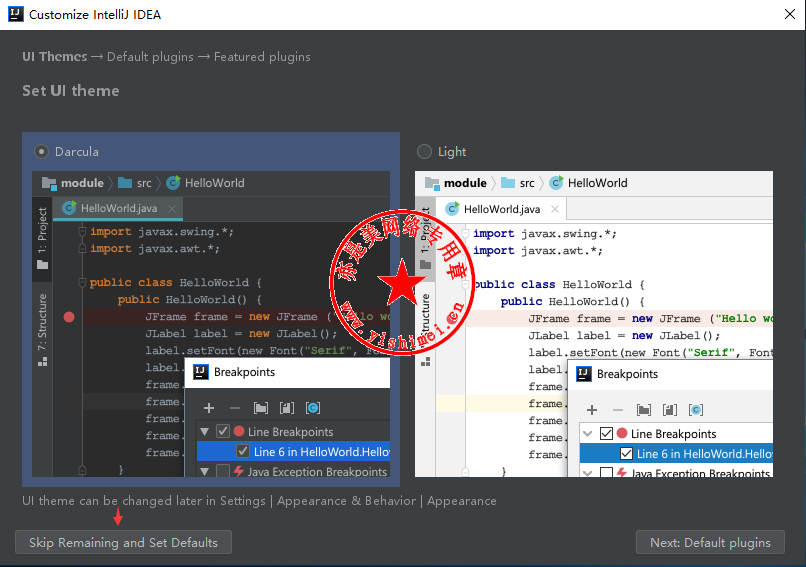This screenshot has height=567, width=806.
Task: Click red breakpoint dot in Darcula gutter
Action: pos(69,317)
